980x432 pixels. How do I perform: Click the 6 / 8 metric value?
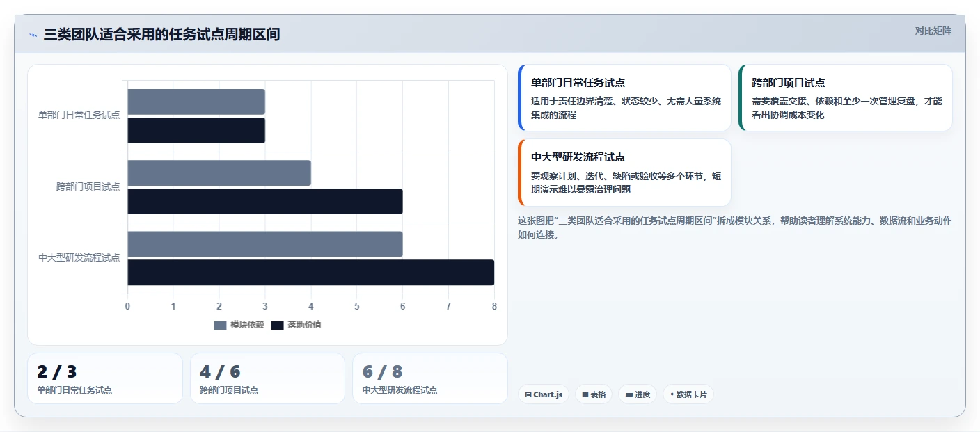382,372
